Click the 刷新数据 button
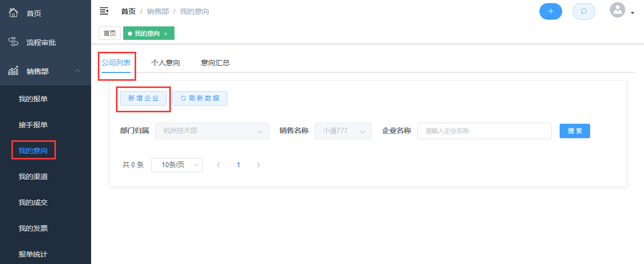Image resolution: width=644 pixels, height=264 pixels. pyautogui.click(x=199, y=98)
